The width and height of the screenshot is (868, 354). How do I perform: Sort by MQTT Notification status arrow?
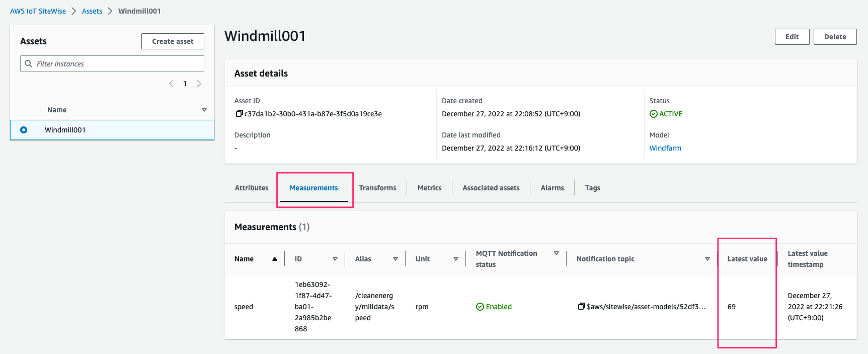click(557, 253)
